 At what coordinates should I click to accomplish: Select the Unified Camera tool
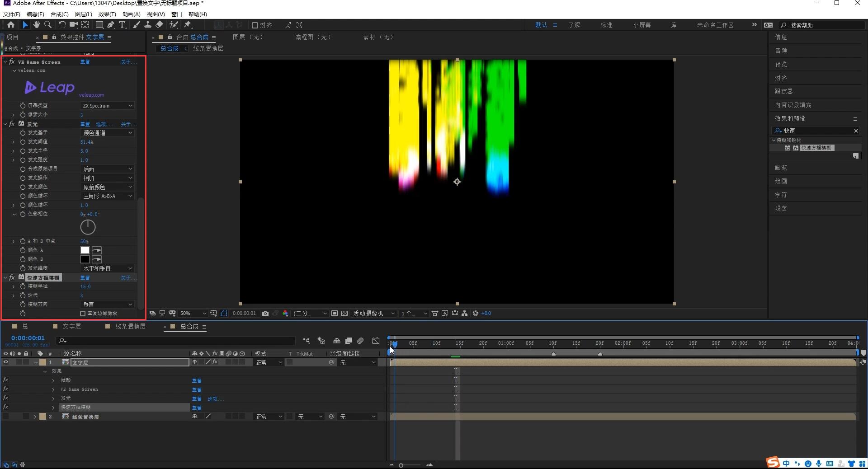(74, 25)
